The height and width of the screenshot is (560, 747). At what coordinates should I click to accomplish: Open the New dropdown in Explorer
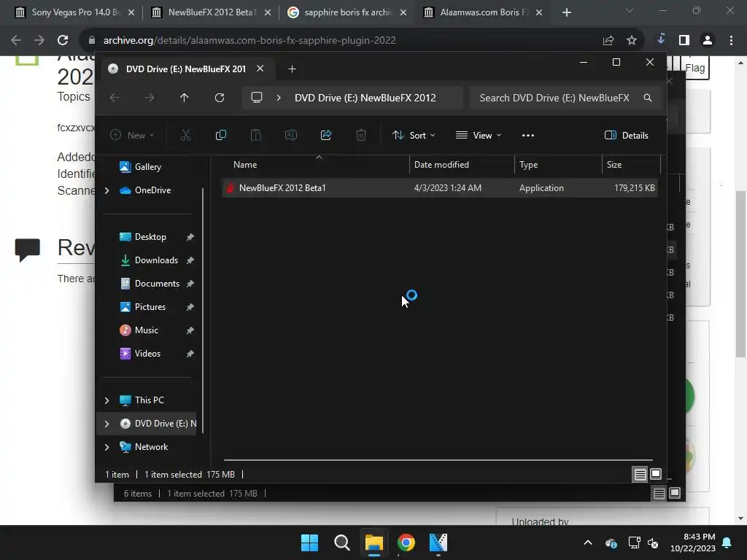click(x=132, y=135)
